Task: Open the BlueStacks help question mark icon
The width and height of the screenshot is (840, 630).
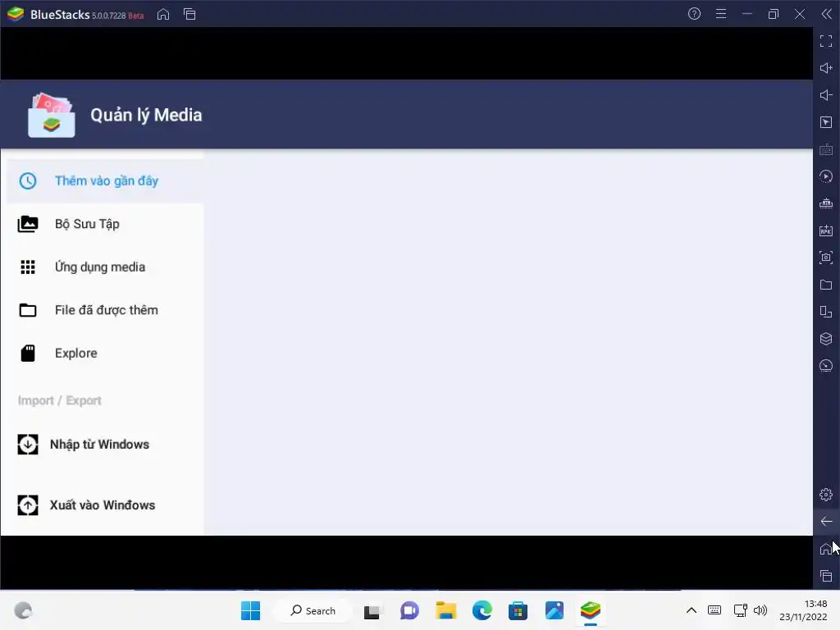Action: coord(694,14)
